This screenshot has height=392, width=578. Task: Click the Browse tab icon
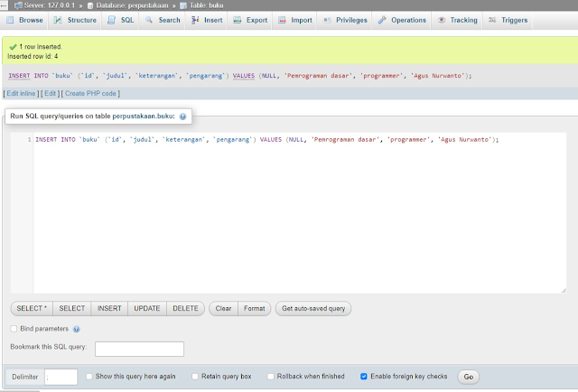[10, 20]
